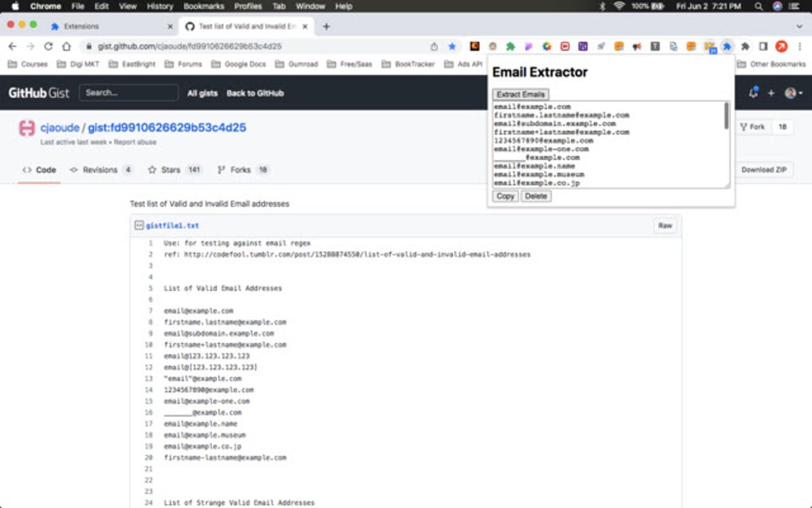Viewport: 812px width, 508px height.
Task: Open the GitHub Gist logo home link
Action: pyautogui.click(x=39, y=93)
